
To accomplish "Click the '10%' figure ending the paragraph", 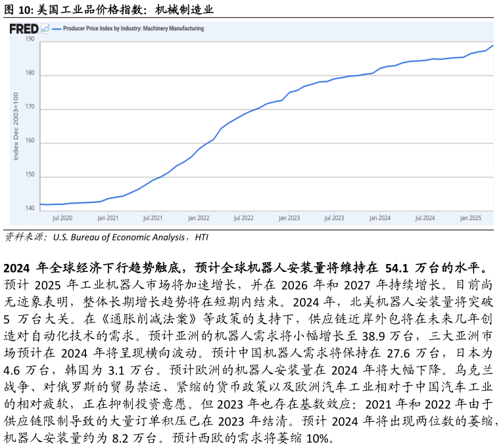I will click(x=318, y=438).
